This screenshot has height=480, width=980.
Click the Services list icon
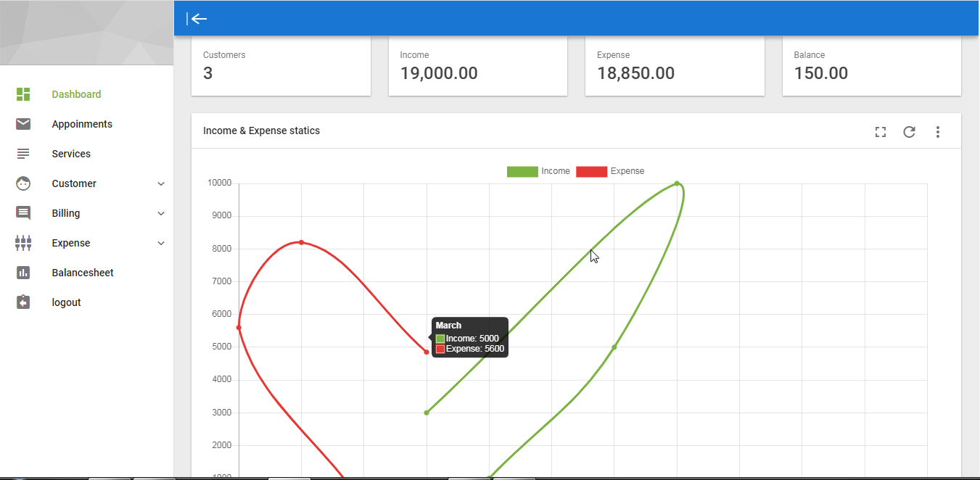coord(23,154)
